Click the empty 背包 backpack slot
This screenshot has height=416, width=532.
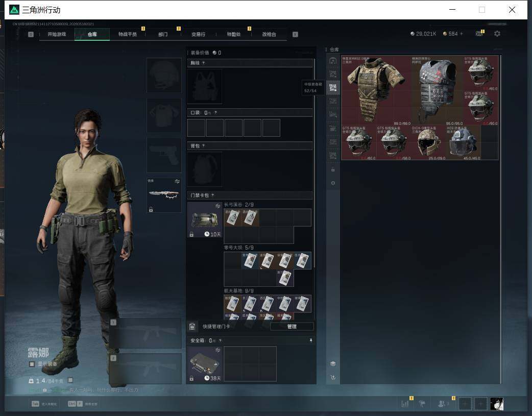coord(205,169)
